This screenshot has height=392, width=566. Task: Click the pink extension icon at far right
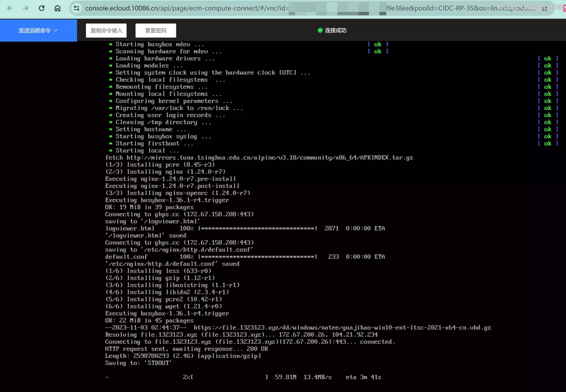coord(564,9)
